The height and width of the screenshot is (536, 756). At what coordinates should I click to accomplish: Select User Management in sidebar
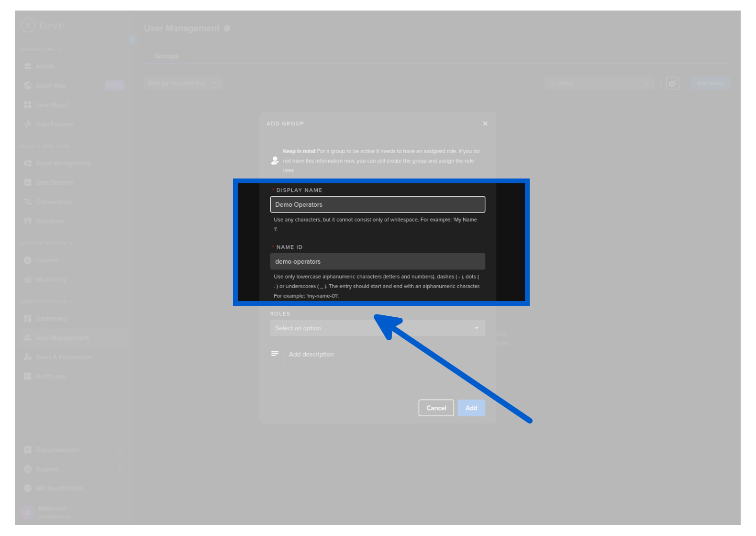[62, 338]
